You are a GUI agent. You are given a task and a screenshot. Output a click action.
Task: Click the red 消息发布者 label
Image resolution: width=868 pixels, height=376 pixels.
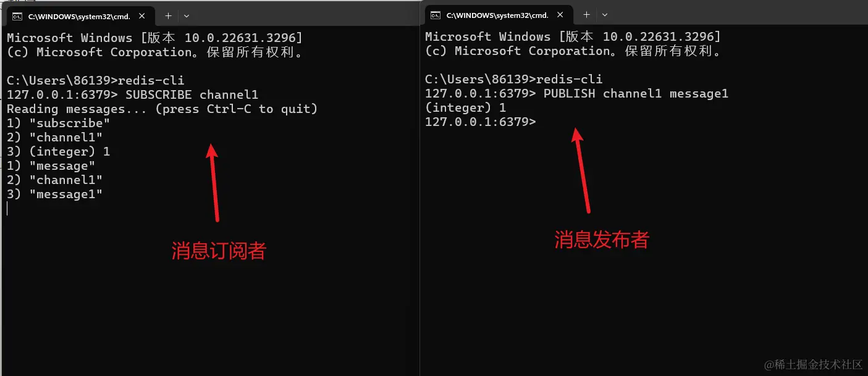coord(602,240)
